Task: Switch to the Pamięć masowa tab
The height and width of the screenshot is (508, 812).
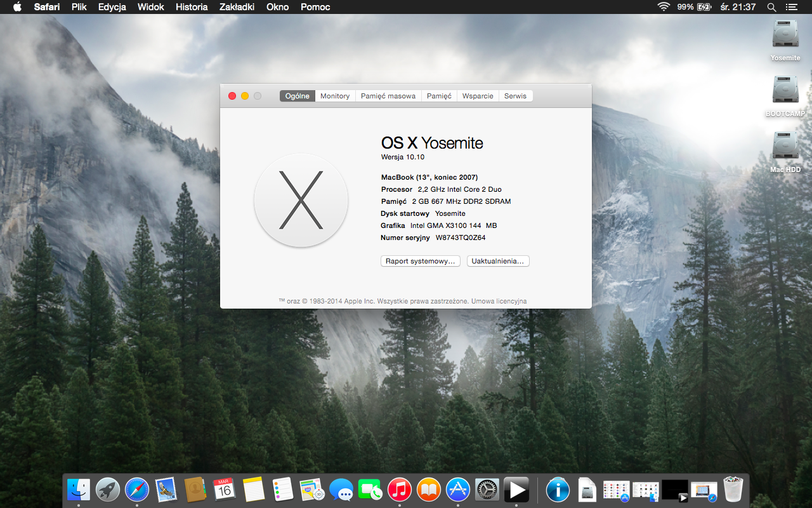Action: pos(388,96)
